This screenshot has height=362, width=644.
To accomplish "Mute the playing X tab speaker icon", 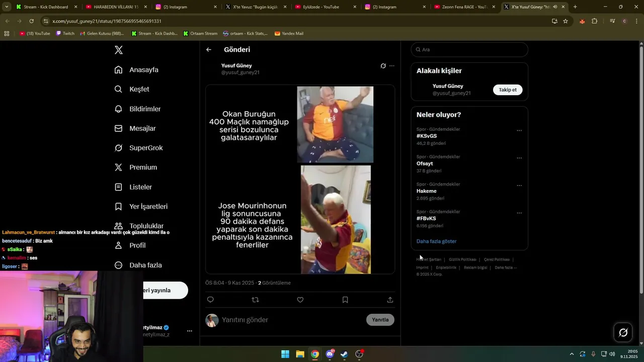I will [555, 7].
